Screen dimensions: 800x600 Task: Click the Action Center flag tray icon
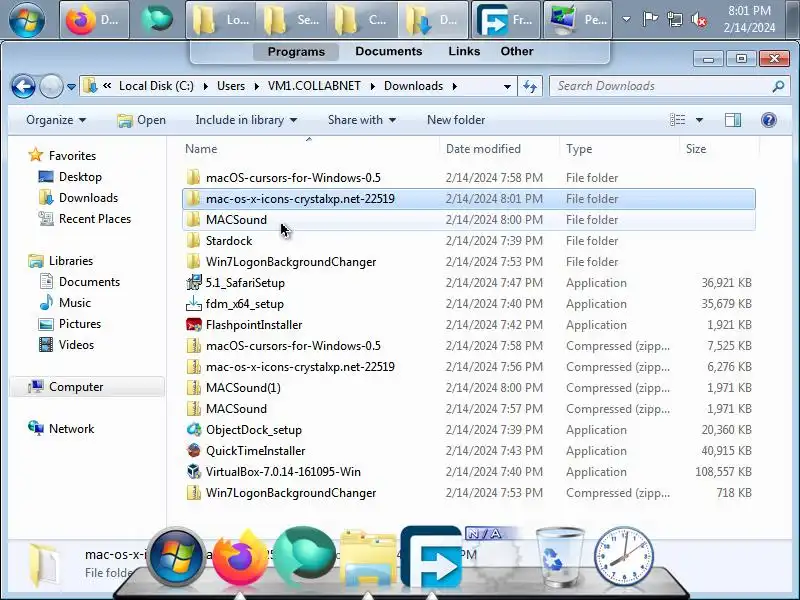pyautogui.click(x=650, y=20)
